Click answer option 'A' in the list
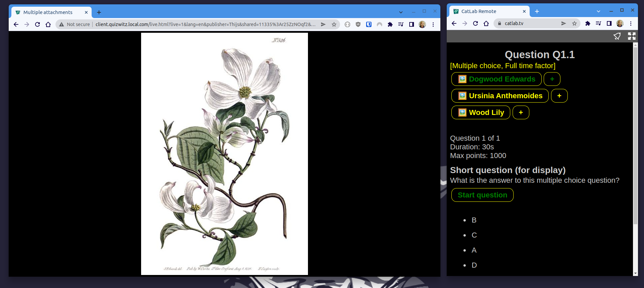The image size is (644, 288). [474, 250]
